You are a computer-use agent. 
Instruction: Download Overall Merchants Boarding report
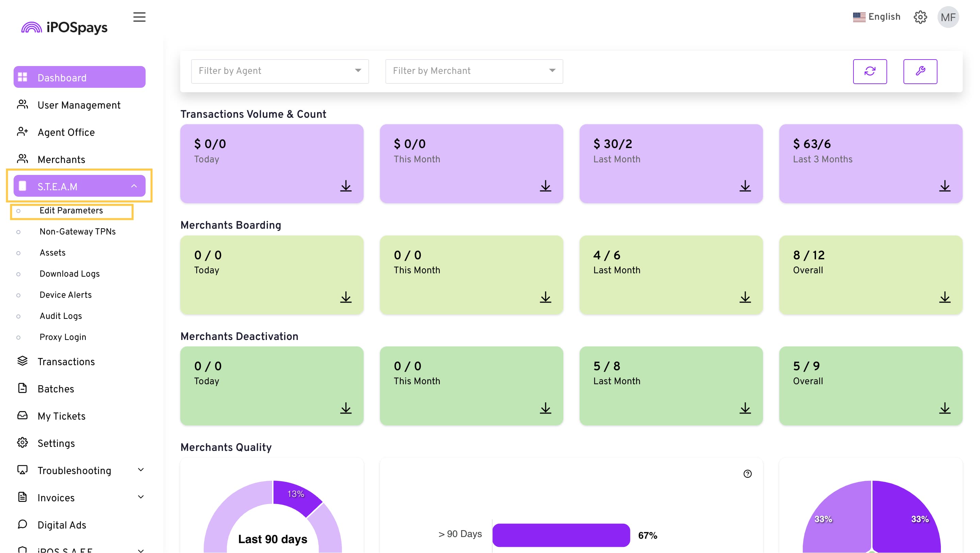pyautogui.click(x=944, y=297)
